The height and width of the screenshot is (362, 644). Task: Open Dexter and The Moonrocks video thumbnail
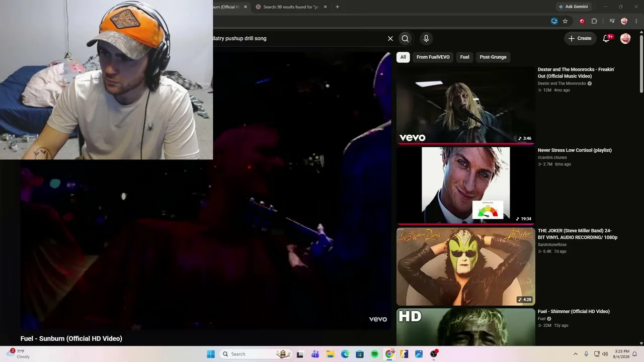466,105
